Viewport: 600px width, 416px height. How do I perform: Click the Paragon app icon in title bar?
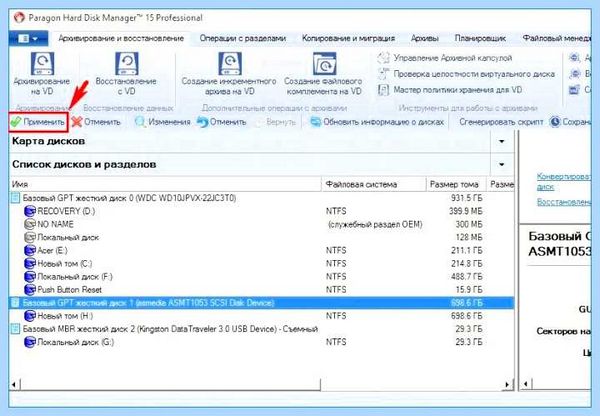[19, 18]
